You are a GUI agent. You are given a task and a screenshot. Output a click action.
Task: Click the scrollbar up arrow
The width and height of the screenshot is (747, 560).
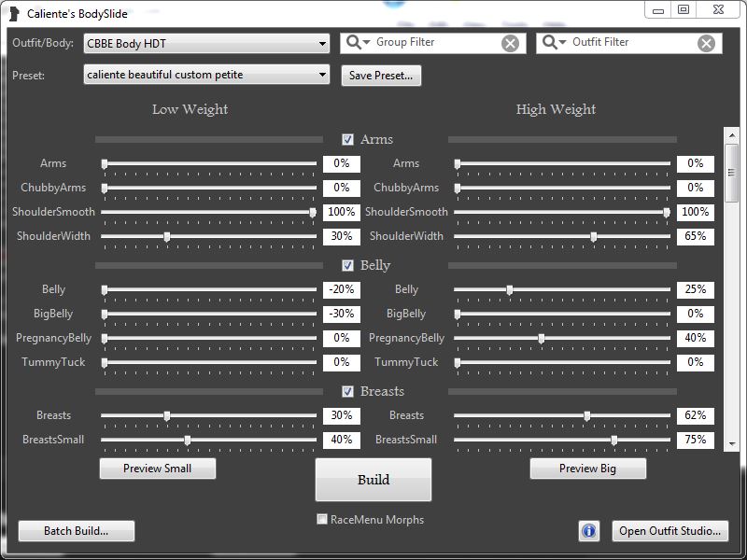tap(732, 135)
